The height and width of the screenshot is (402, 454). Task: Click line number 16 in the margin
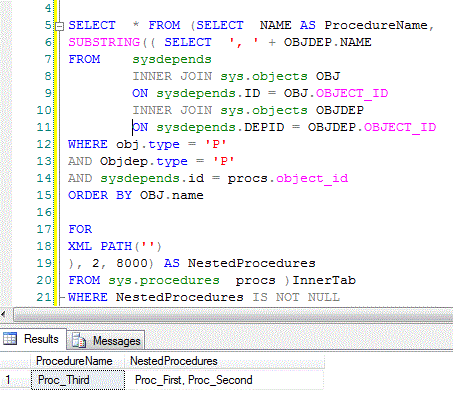pyautogui.click(x=44, y=212)
